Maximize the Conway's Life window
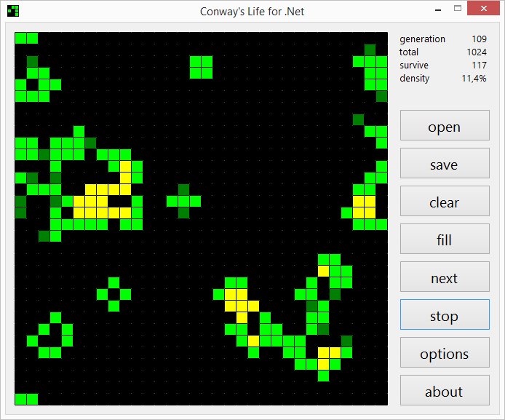Viewport: 505px width, 420px height. pyautogui.click(x=458, y=9)
